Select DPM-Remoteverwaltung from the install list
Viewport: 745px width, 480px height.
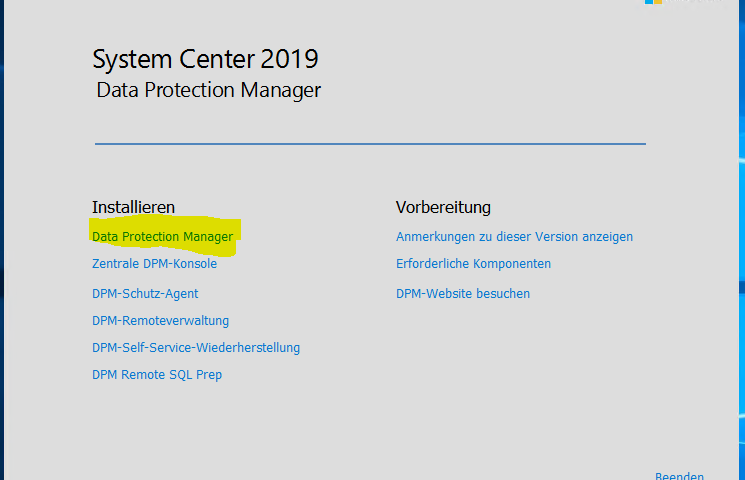tap(160, 321)
